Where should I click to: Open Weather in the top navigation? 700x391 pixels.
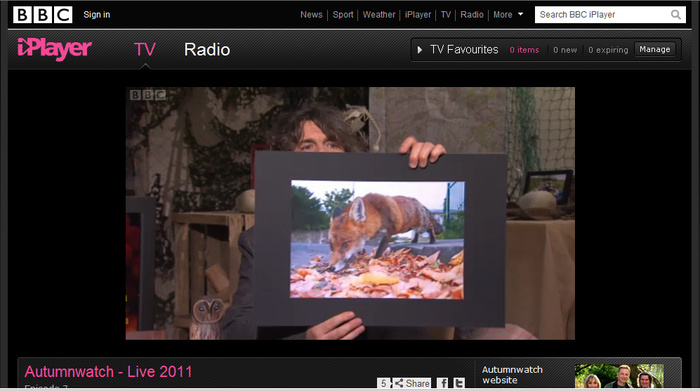point(379,15)
